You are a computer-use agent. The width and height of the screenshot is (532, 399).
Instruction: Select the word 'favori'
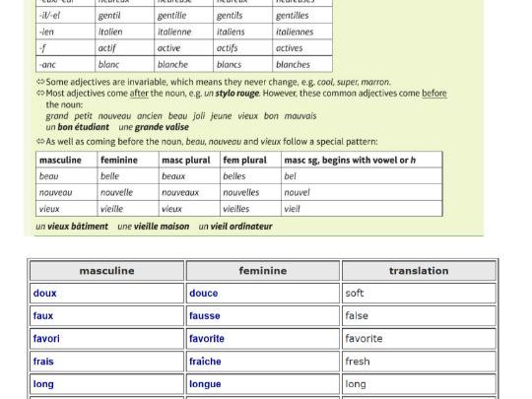(x=46, y=339)
